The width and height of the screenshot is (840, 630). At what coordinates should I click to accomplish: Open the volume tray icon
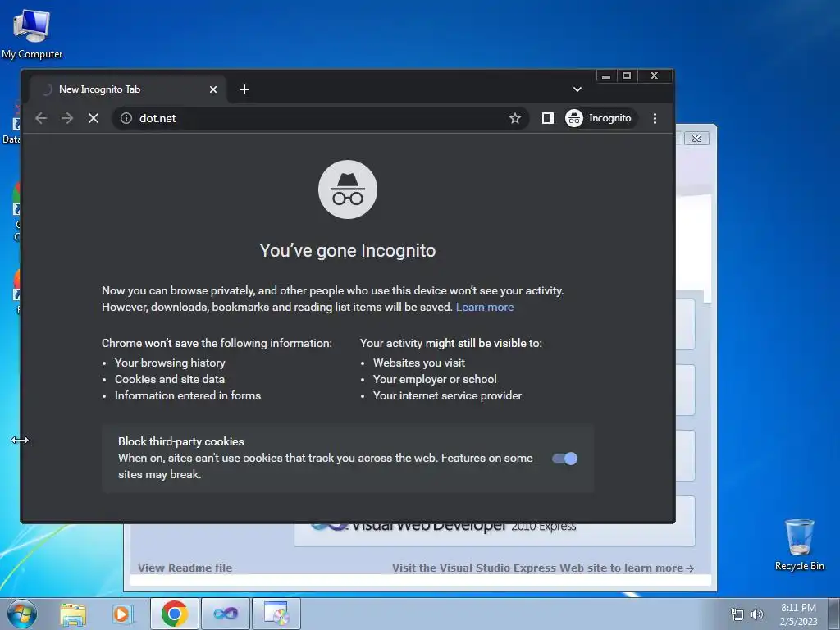point(757,614)
